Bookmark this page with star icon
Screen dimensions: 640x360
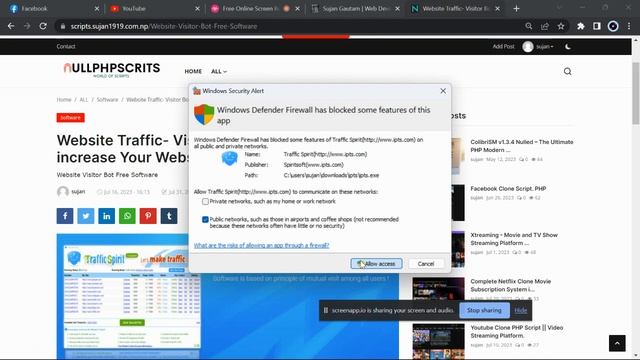coord(561,26)
